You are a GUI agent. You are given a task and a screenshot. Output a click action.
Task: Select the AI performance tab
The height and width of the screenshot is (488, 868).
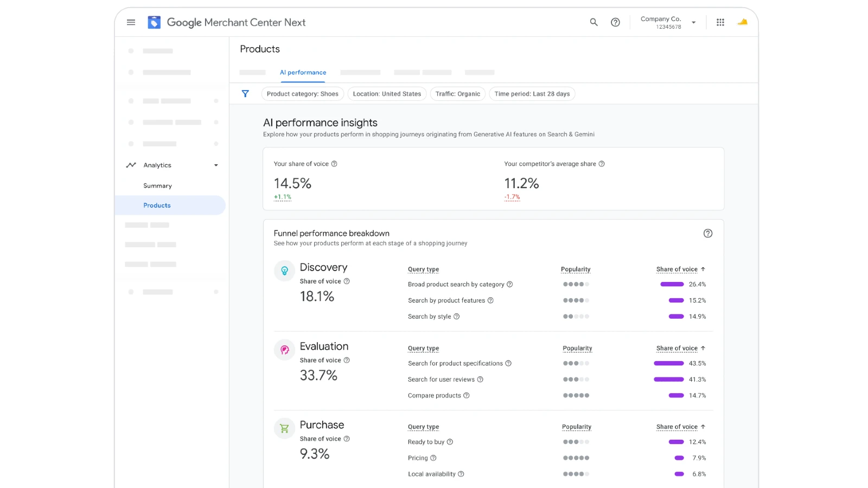point(303,73)
